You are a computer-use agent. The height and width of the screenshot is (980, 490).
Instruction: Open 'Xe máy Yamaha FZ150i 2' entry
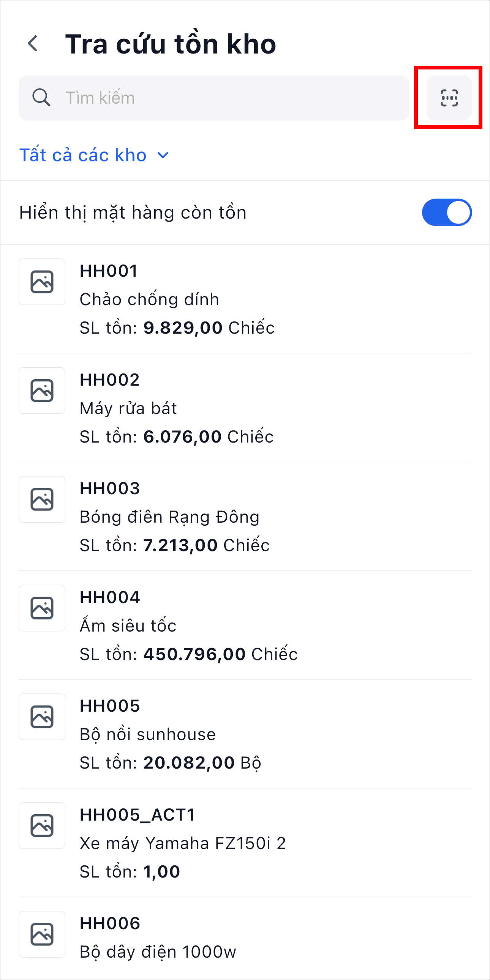point(183,843)
